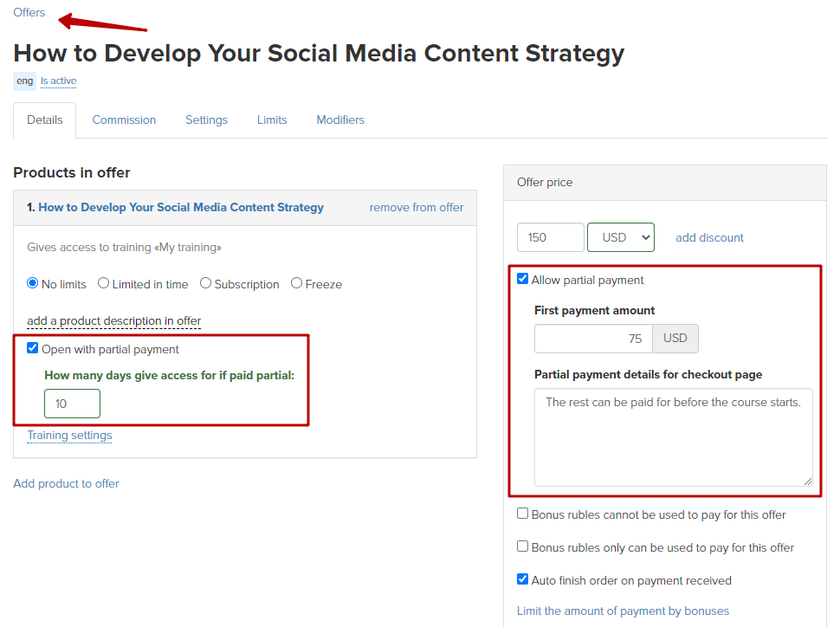
Task: Open the Modifiers tab
Action: point(340,120)
